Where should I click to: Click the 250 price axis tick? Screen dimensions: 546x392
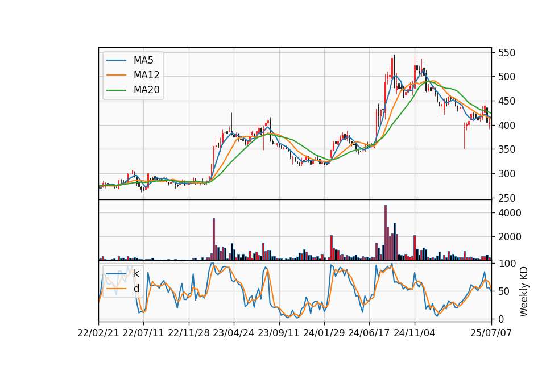506,198
